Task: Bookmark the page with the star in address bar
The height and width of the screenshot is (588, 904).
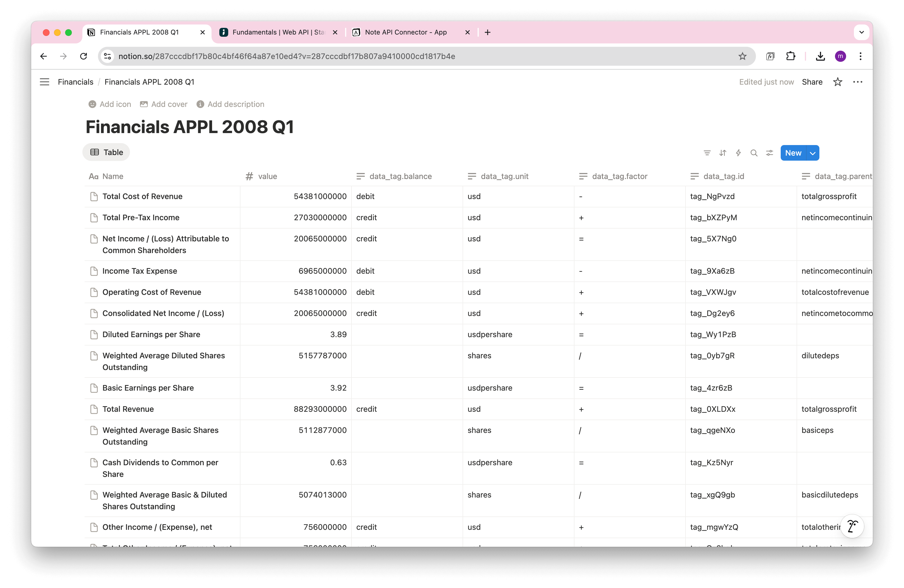Action: tap(743, 56)
